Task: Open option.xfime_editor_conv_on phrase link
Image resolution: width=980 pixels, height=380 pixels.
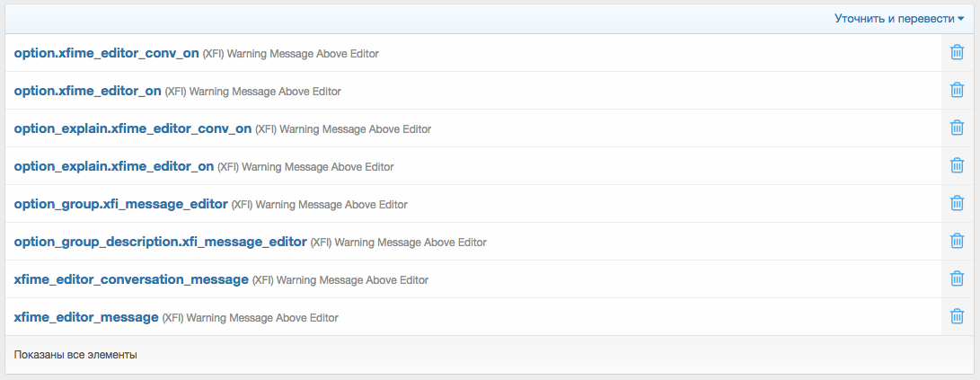Action: tap(106, 53)
